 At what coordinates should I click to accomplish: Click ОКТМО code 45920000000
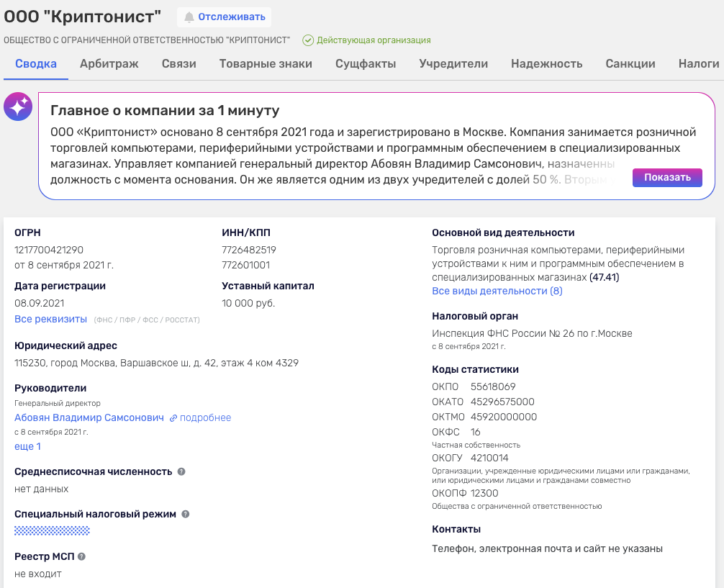[x=504, y=417]
